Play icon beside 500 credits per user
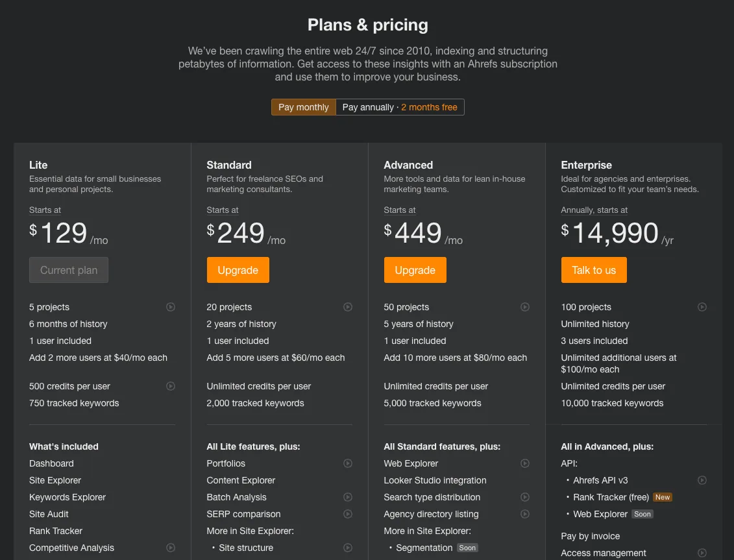This screenshot has width=734, height=560. tap(171, 386)
